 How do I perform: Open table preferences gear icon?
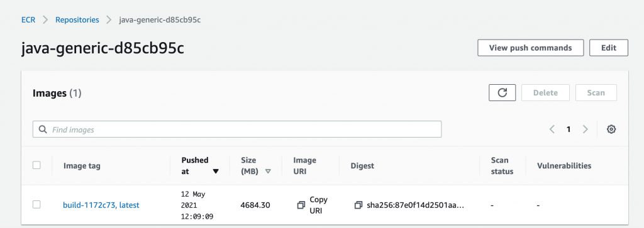tap(611, 129)
